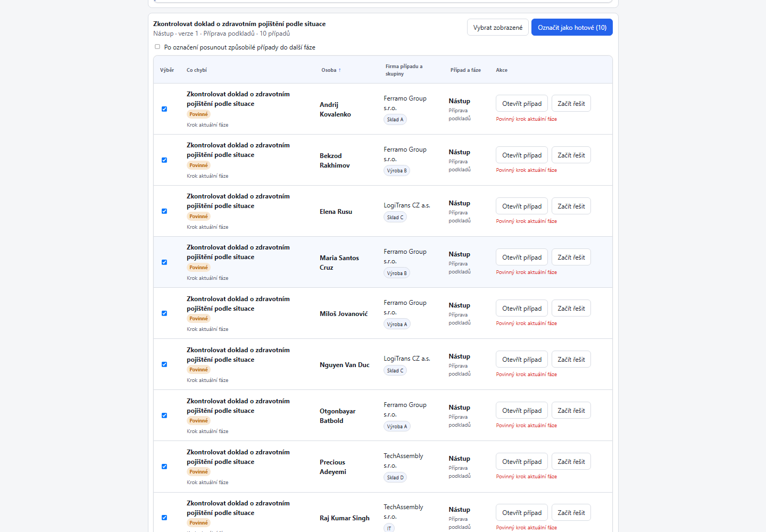Viewport: 766px width, 532px height.
Task: Click the heading 'Zkontrolovat doklad o zdravotním pojištění podle situace'
Action: tap(239, 24)
